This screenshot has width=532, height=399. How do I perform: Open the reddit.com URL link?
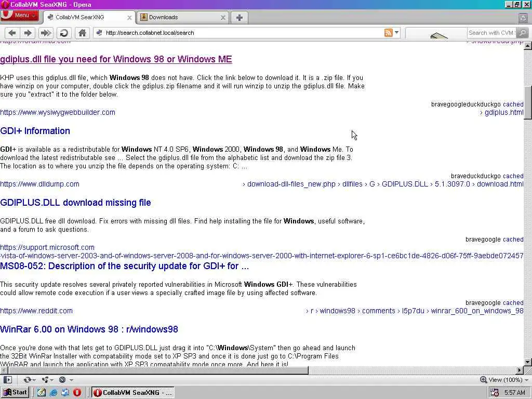pos(36,311)
